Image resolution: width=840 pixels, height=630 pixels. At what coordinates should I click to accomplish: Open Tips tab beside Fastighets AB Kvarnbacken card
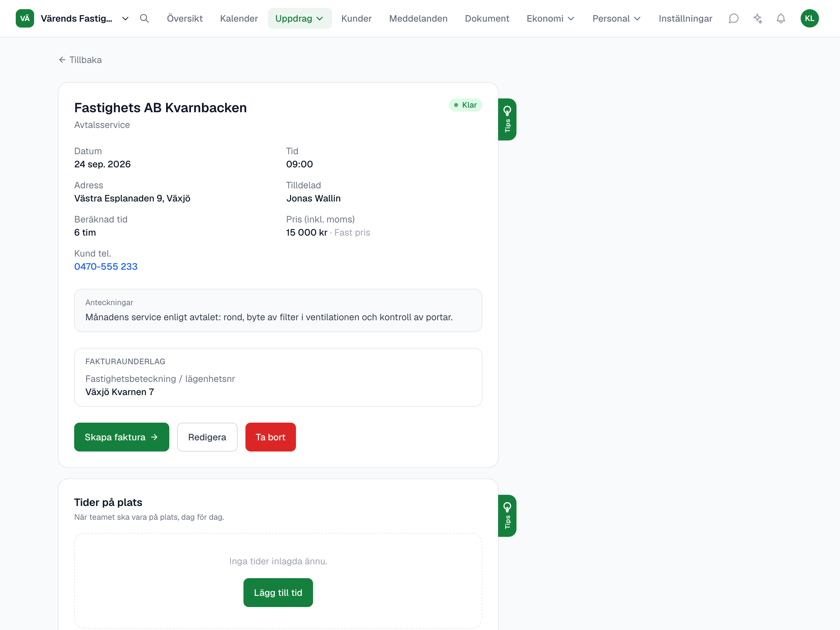tap(507, 119)
